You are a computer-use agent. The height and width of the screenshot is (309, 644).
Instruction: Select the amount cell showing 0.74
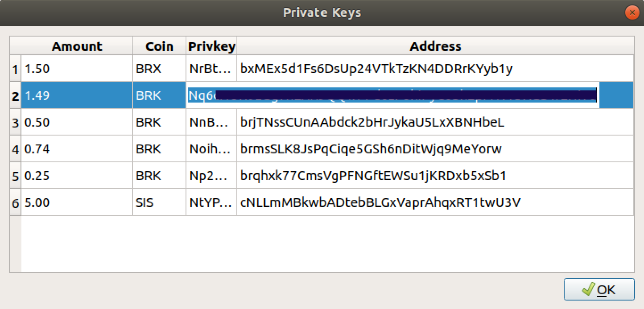click(77, 148)
